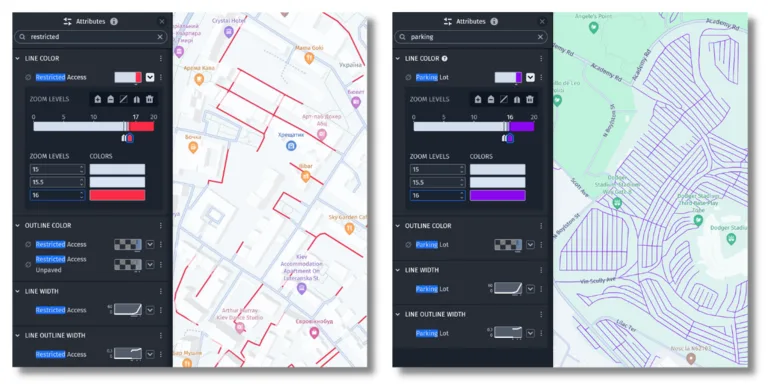Expand Parking Lot line width dropdown arrow
Viewport: 768px width, 384px height.
530,289
